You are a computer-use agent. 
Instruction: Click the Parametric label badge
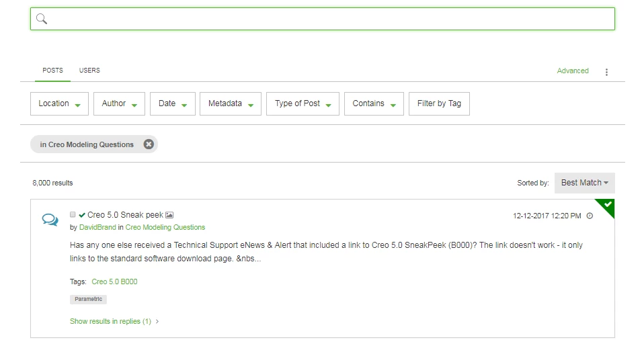(88, 299)
